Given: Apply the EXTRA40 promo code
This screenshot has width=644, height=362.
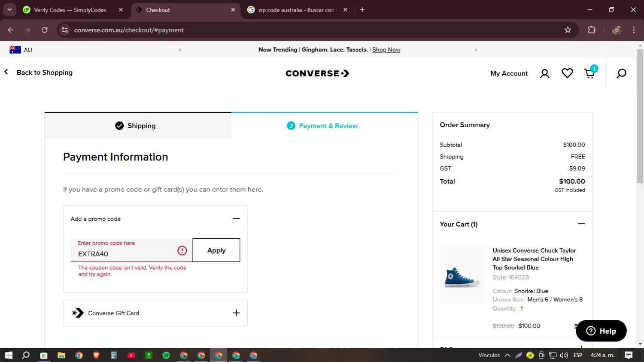Looking at the screenshot, I should point(216,250).
